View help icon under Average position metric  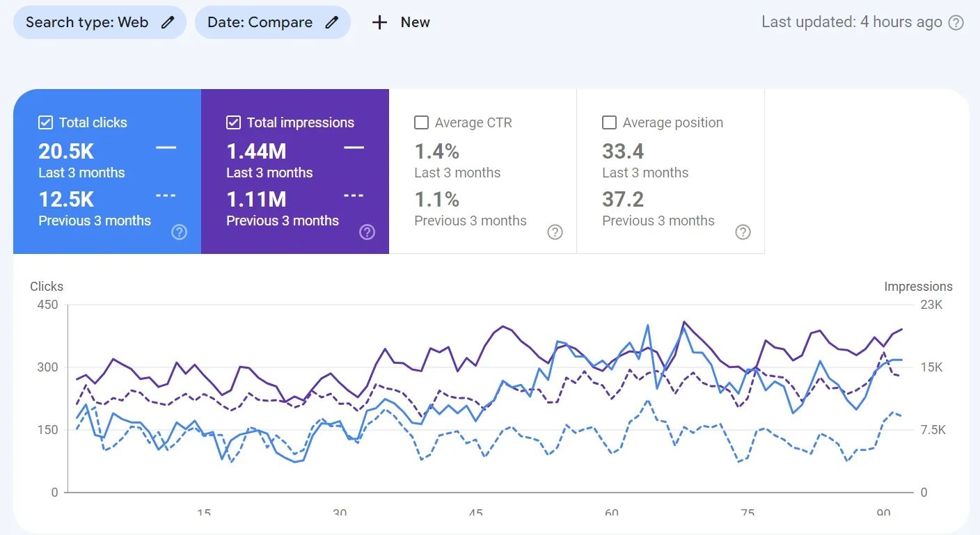(743, 232)
